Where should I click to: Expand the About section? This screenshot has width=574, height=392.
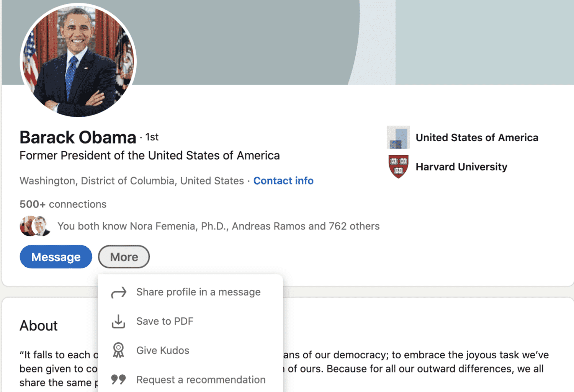coord(38,325)
